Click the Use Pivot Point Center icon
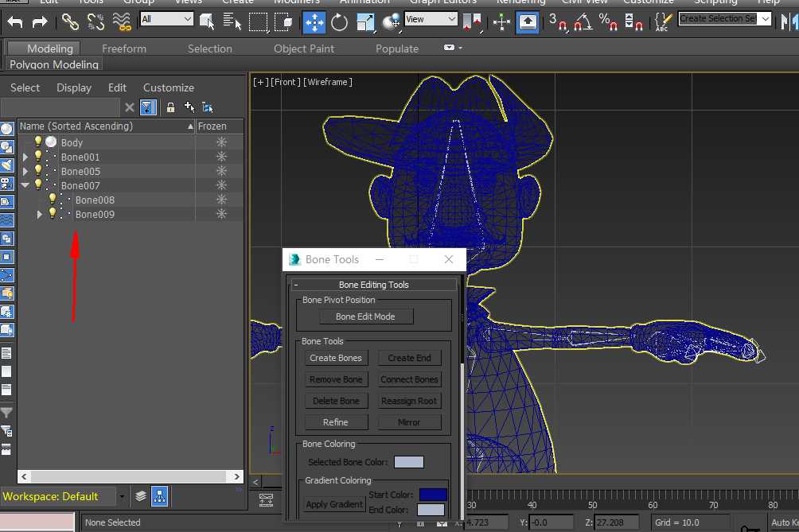799x532 pixels. [472, 22]
